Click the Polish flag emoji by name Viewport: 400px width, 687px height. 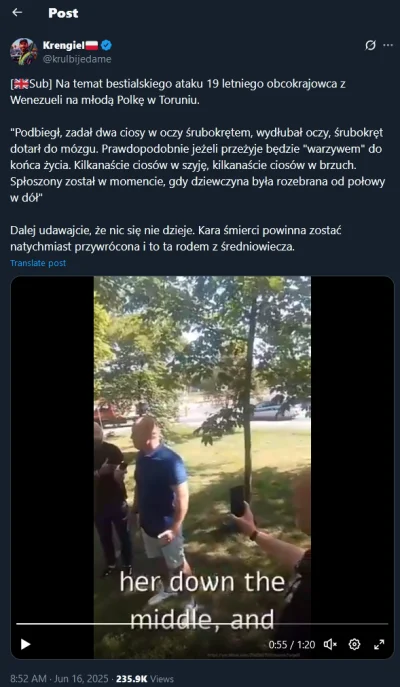click(92, 45)
